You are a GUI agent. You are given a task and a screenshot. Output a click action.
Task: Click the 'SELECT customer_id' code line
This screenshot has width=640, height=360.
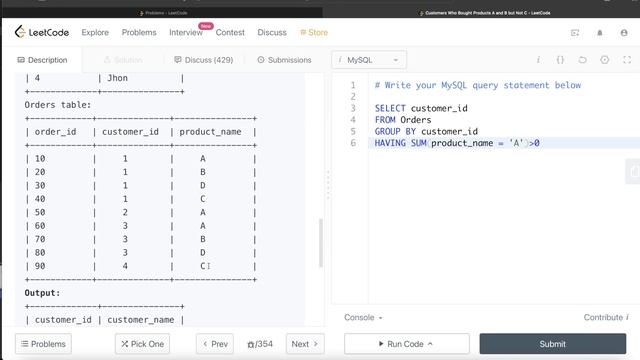coord(421,108)
